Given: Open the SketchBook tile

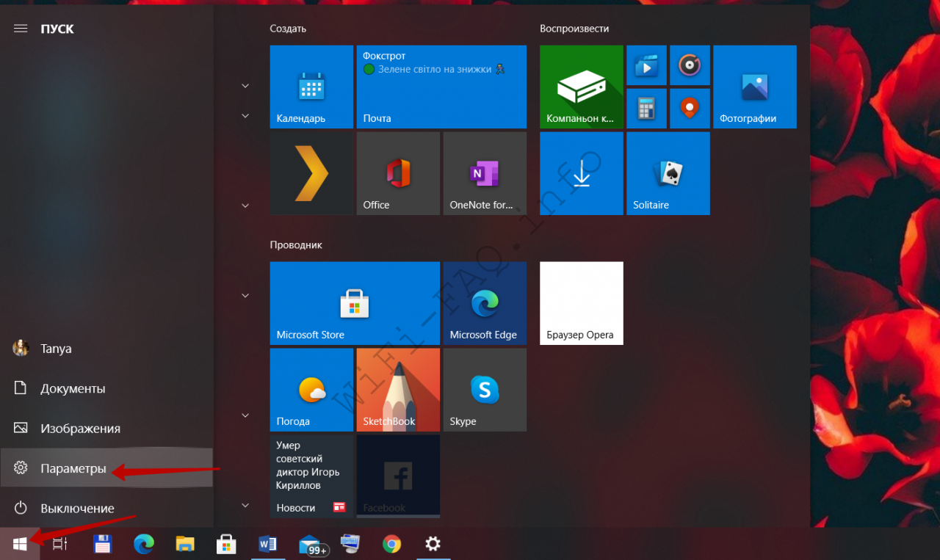Looking at the screenshot, I should [x=398, y=390].
